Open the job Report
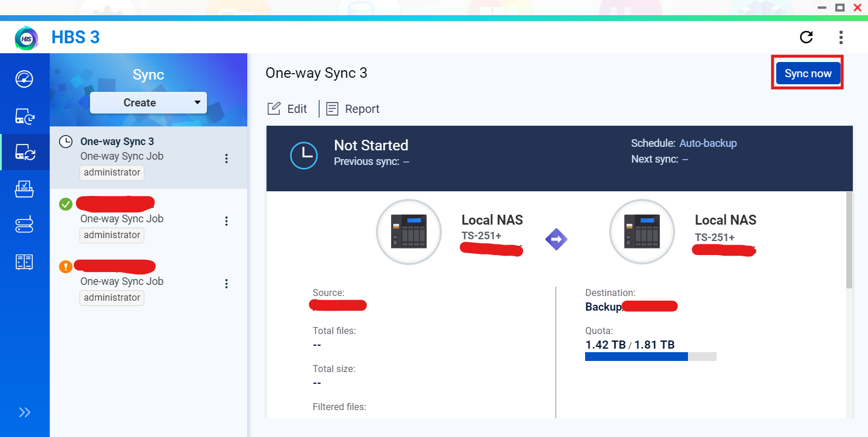868x437 pixels. click(x=353, y=109)
